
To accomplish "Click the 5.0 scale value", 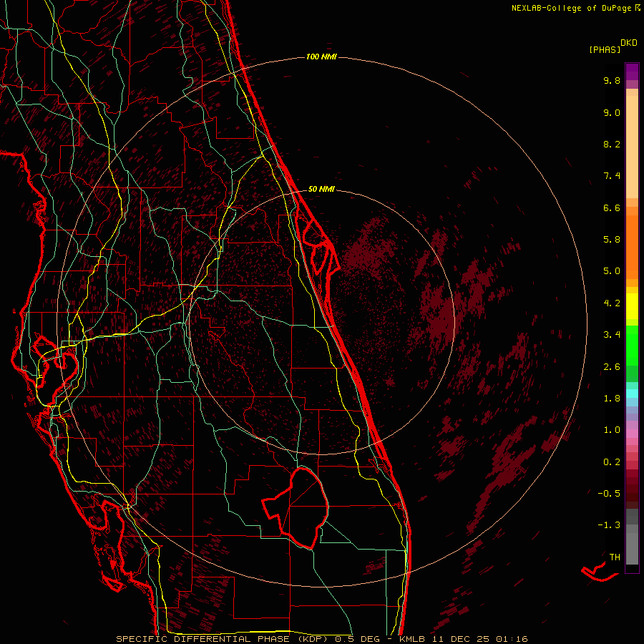I will pos(612,271).
